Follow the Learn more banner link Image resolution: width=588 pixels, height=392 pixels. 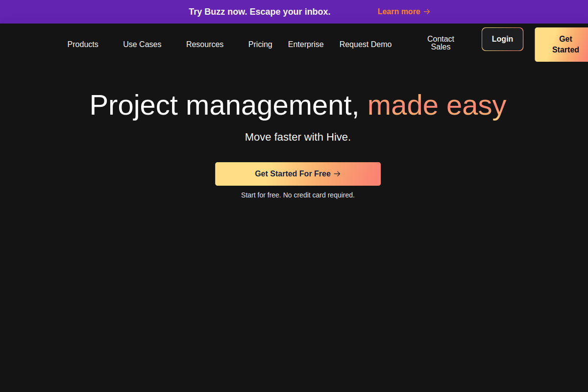pos(399,12)
